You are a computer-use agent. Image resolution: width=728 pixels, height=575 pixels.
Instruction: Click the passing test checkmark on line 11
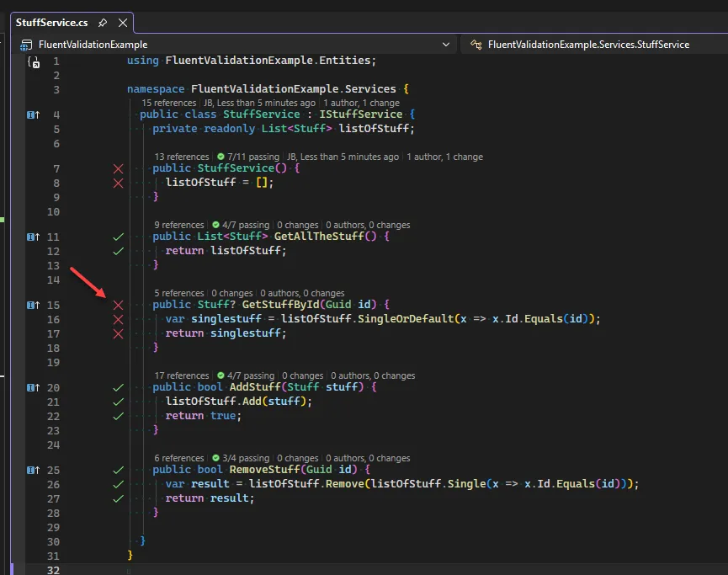click(x=117, y=237)
